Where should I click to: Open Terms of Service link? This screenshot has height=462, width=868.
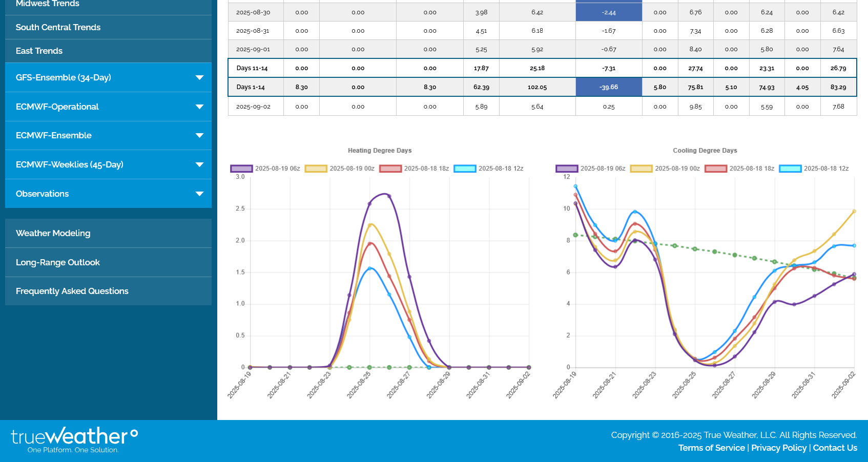711,448
